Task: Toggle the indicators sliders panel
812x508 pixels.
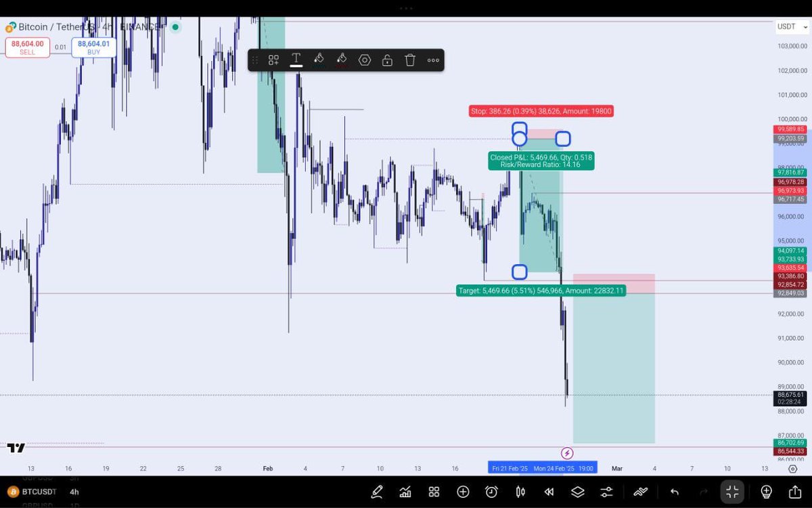Action: tap(605, 492)
